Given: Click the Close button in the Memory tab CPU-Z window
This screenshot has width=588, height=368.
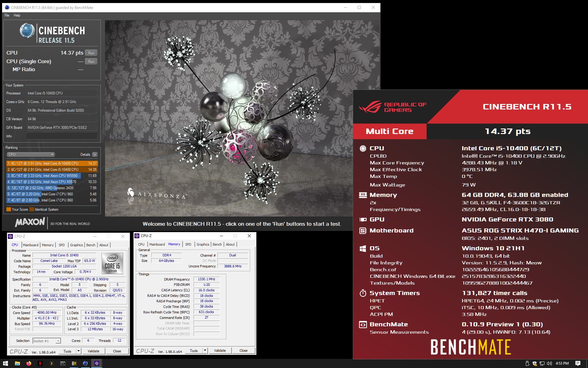Looking at the screenshot, I should [243, 351].
